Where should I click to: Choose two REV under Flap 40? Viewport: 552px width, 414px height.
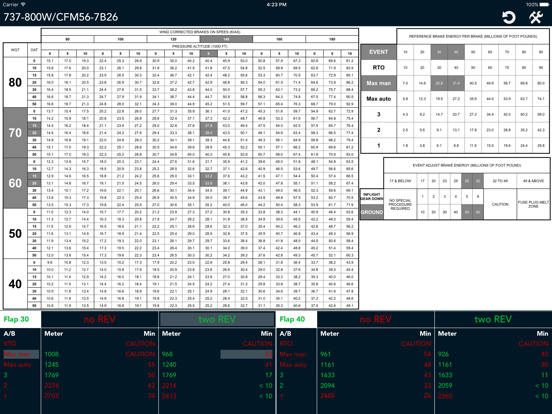493,319
